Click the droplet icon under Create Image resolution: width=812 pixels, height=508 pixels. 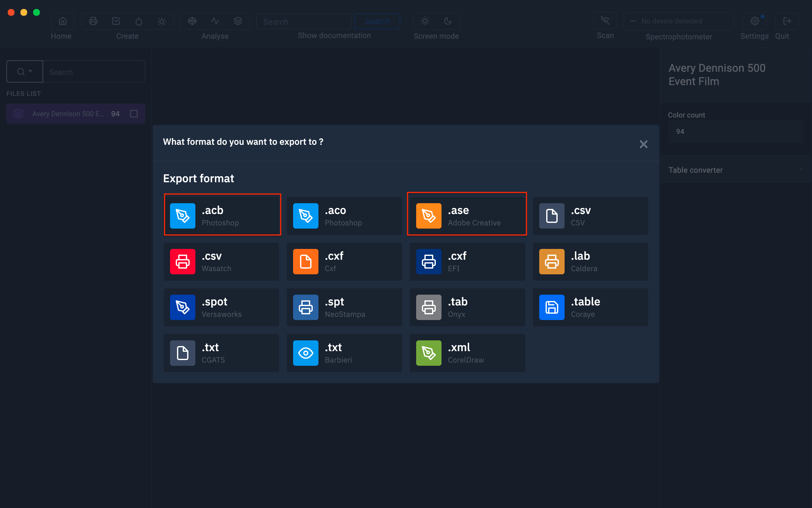139,21
